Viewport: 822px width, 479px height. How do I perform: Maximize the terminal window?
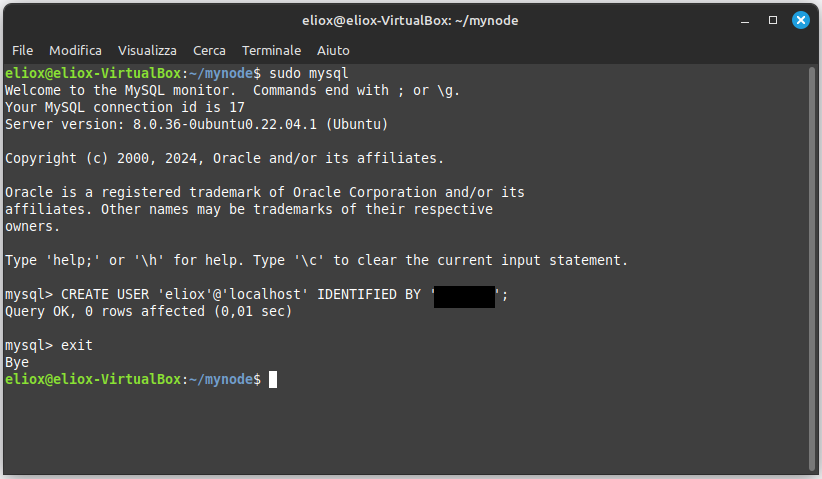(773, 20)
